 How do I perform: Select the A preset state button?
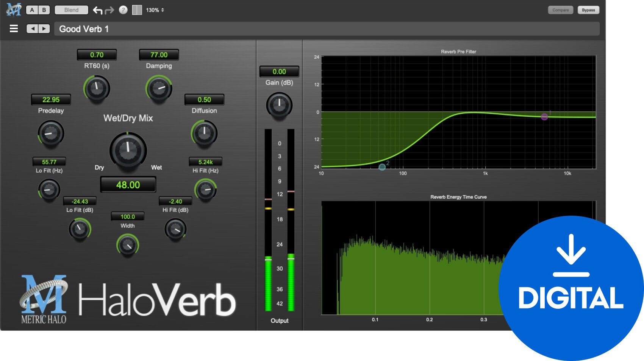[32, 10]
